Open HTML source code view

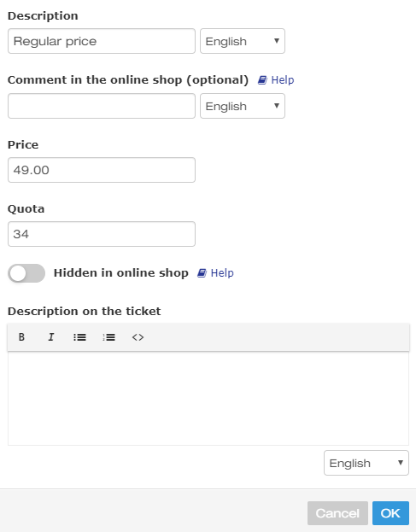(138, 337)
